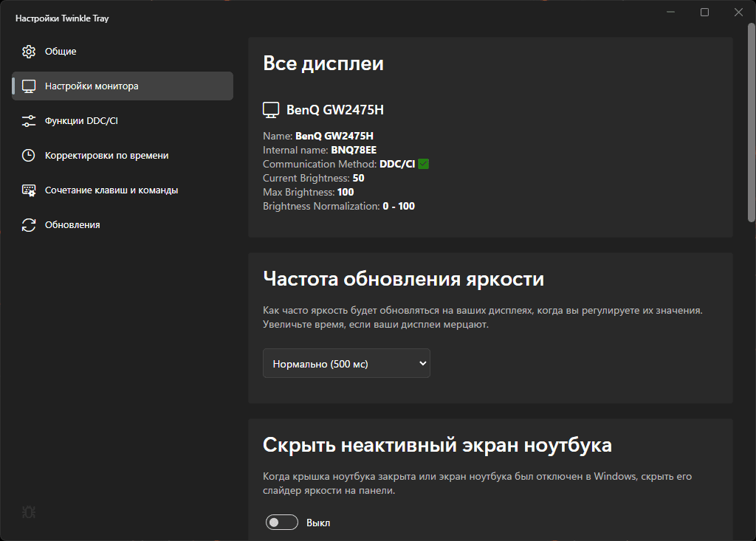Open the Нормально (500 мс) dropdown

346,363
